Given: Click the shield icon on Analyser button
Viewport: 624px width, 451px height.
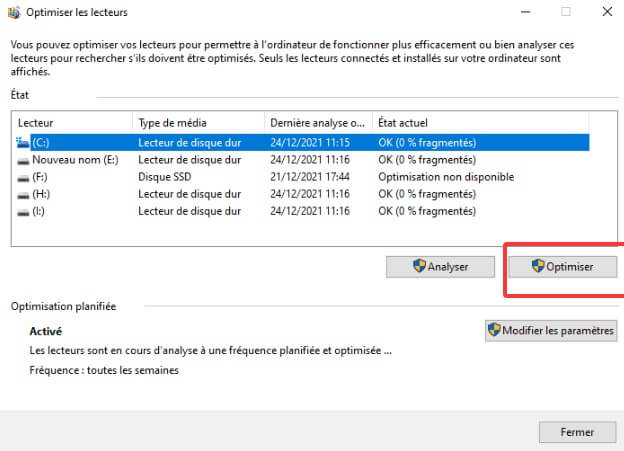Looking at the screenshot, I should 419,266.
